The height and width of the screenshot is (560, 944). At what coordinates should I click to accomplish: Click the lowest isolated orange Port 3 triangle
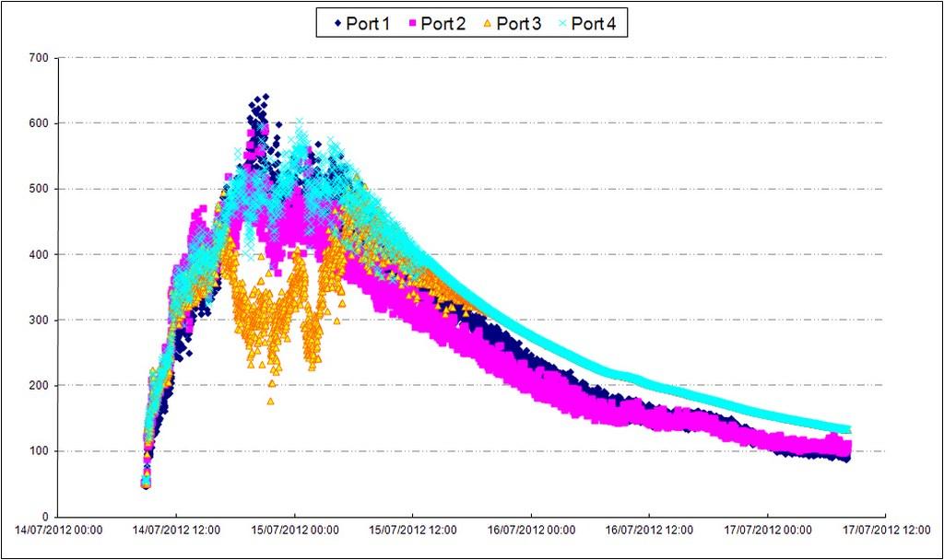pyautogui.click(x=271, y=401)
